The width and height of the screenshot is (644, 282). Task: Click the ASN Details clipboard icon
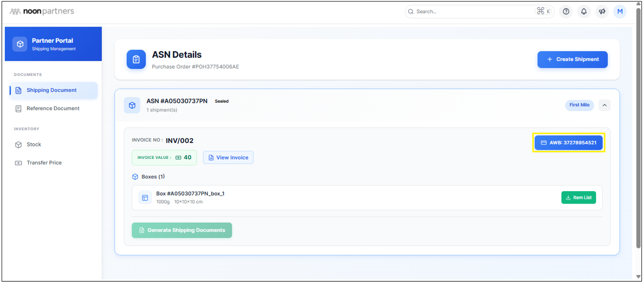(x=136, y=59)
